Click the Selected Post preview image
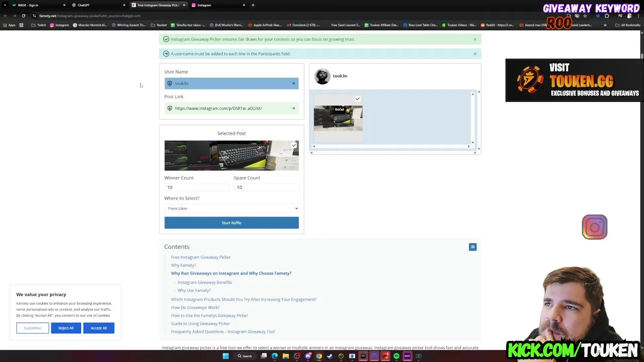The image size is (644, 362). (231, 155)
